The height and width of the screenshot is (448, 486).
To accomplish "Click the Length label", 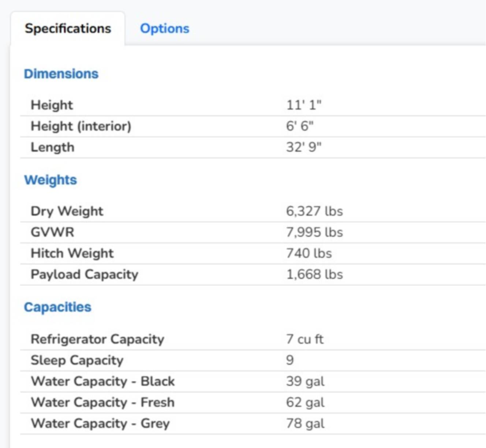I will pos(53,148).
